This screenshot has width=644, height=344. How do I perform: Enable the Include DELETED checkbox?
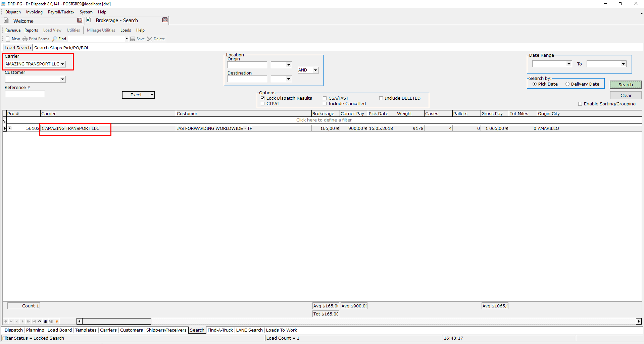coord(381,98)
